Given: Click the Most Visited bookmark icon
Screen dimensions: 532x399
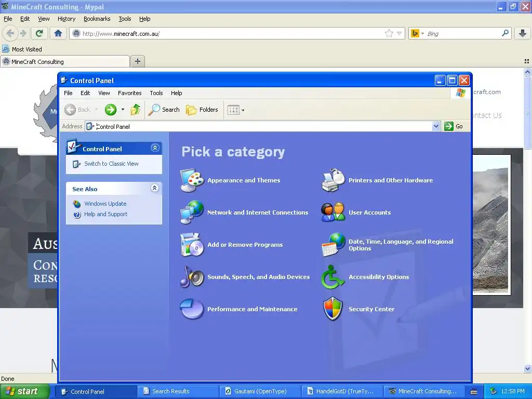Looking at the screenshot, I should tap(6, 49).
